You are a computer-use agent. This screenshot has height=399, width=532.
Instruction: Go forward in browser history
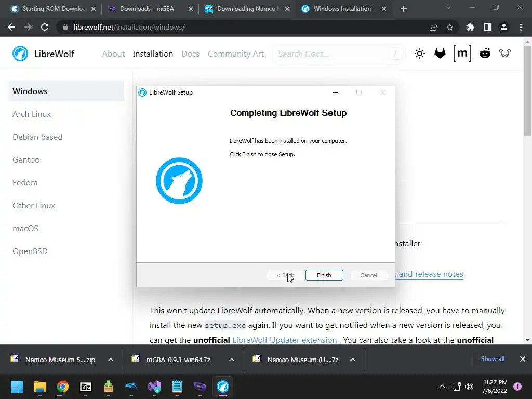pos(28,27)
